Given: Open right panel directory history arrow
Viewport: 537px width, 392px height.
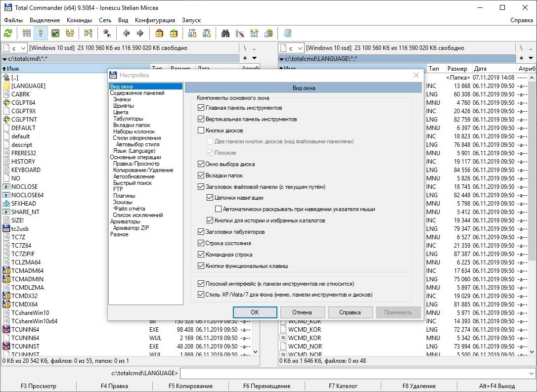Looking at the screenshot, I should point(531,58).
